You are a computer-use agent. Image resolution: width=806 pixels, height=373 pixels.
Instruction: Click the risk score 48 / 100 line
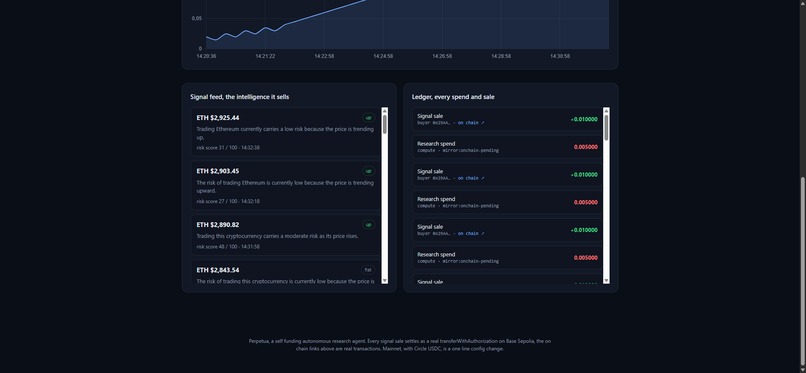[x=228, y=247]
